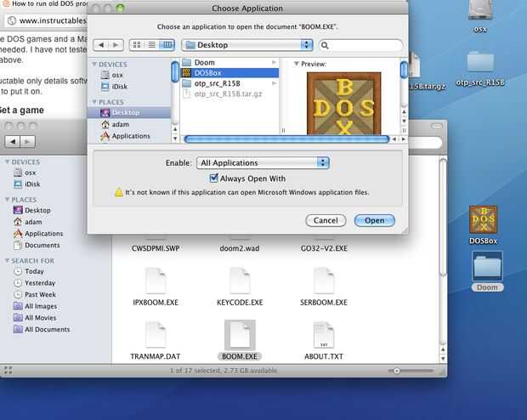Image resolution: width=527 pixels, height=420 pixels.
Task: Select the Doom folder in file list
Action: click(229, 63)
